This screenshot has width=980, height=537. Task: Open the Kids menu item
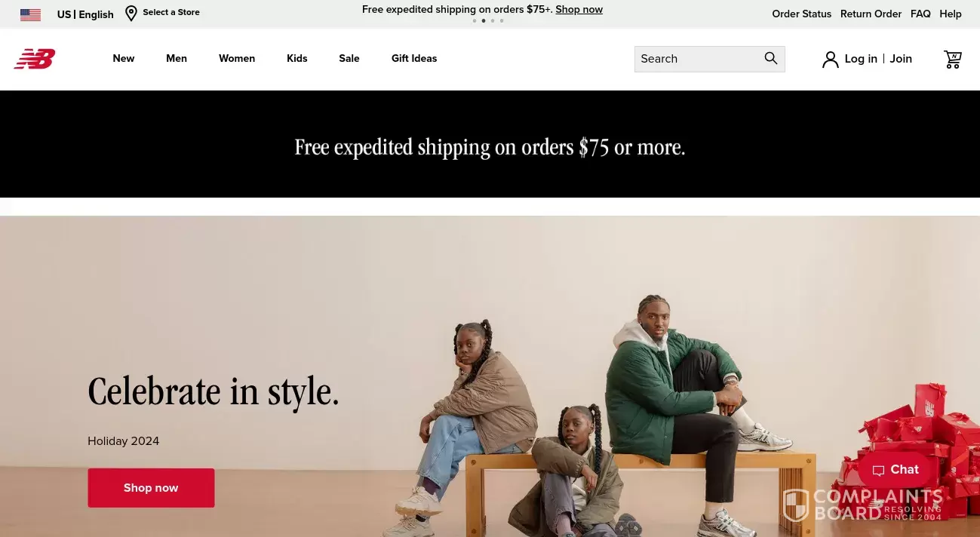[297, 59]
